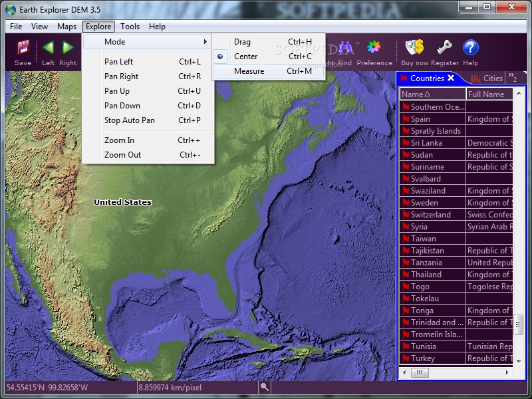Click the horizontal scroll left arrow
This screenshot has height=399, width=532.
point(404,372)
